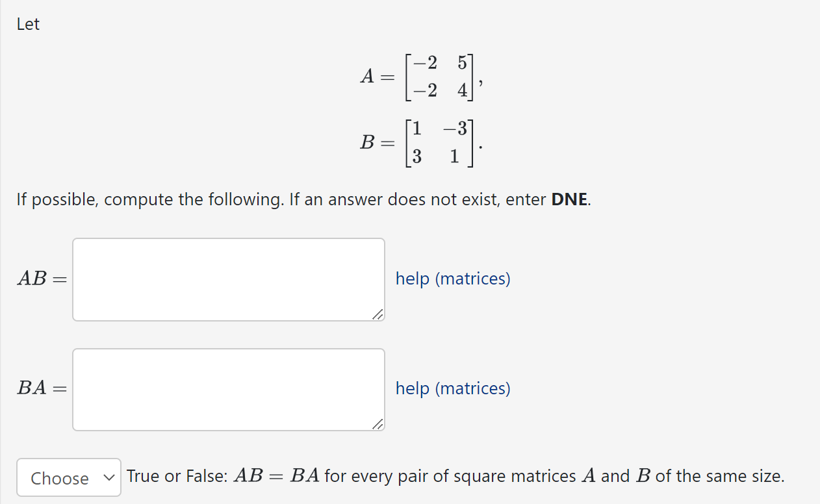Open the help (matrices) link beside AB

point(452,279)
